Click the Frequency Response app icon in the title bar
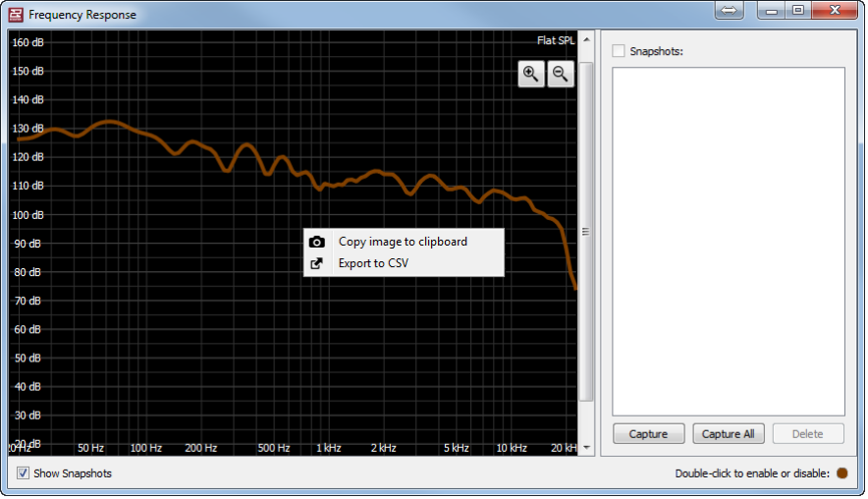 pyautogui.click(x=16, y=15)
